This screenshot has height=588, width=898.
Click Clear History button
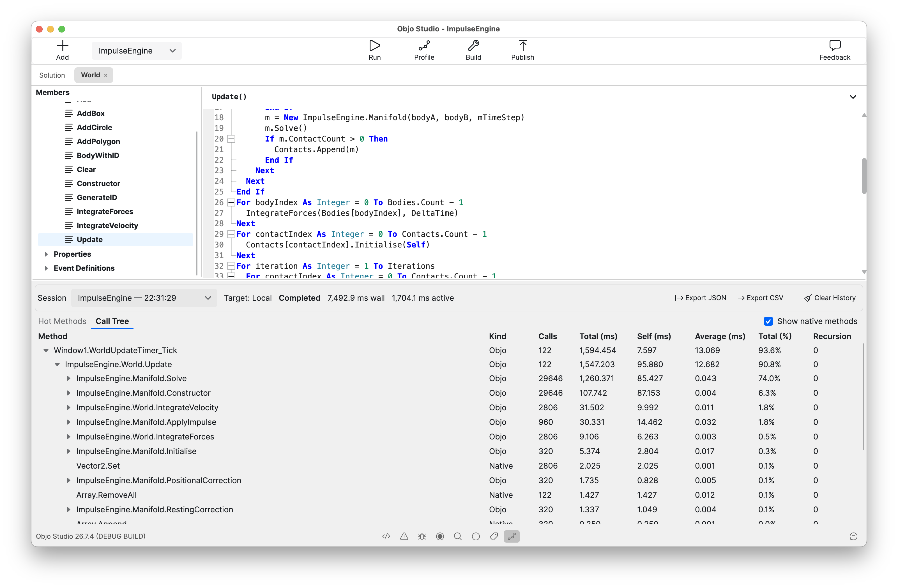[x=830, y=298]
